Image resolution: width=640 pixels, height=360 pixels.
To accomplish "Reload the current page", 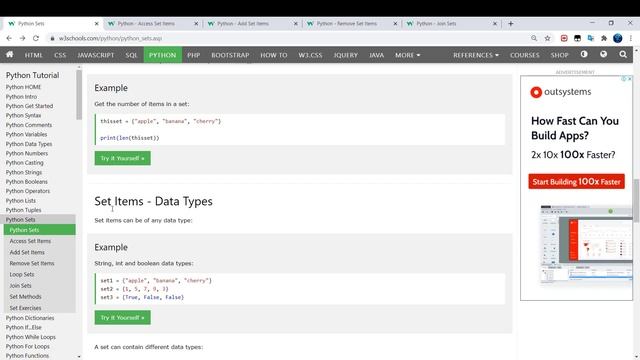I will pos(36,38).
